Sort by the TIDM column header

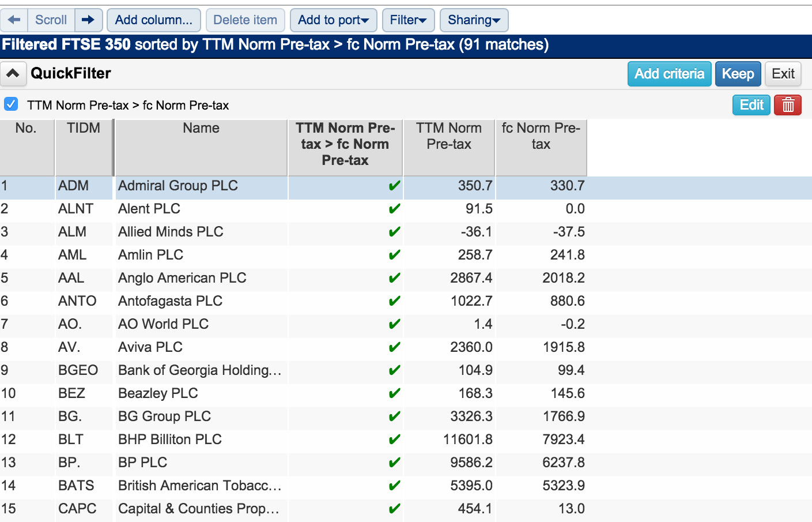click(x=84, y=147)
